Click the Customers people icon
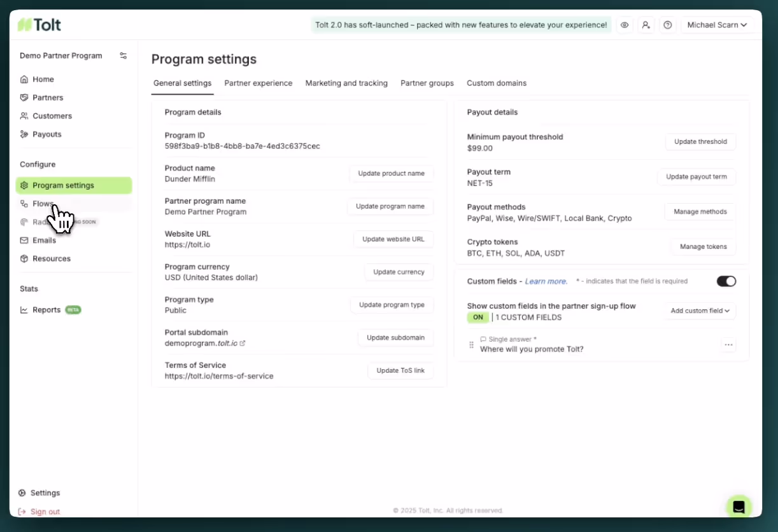The height and width of the screenshot is (532, 778). pos(24,116)
